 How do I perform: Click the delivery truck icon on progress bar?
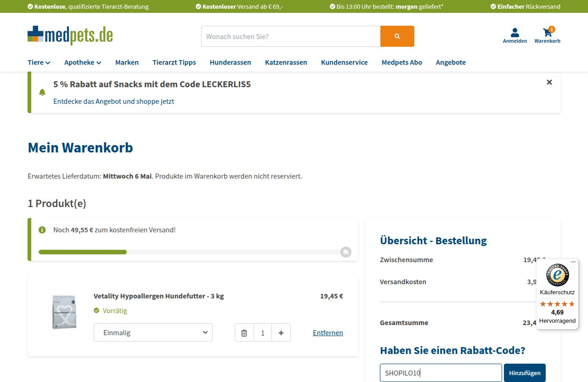tap(345, 252)
